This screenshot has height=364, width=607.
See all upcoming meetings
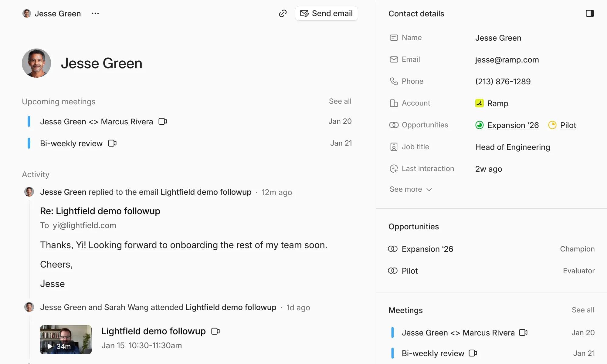point(340,101)
